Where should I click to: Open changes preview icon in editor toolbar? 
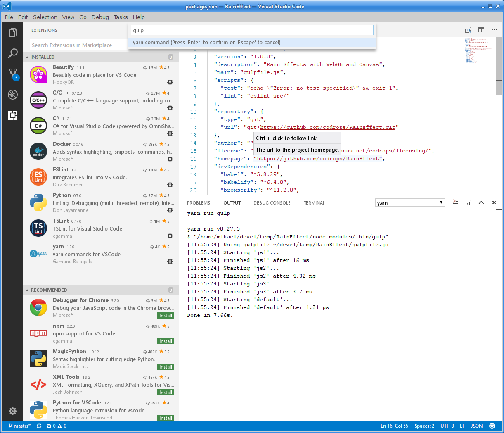[x=468, y=30]
